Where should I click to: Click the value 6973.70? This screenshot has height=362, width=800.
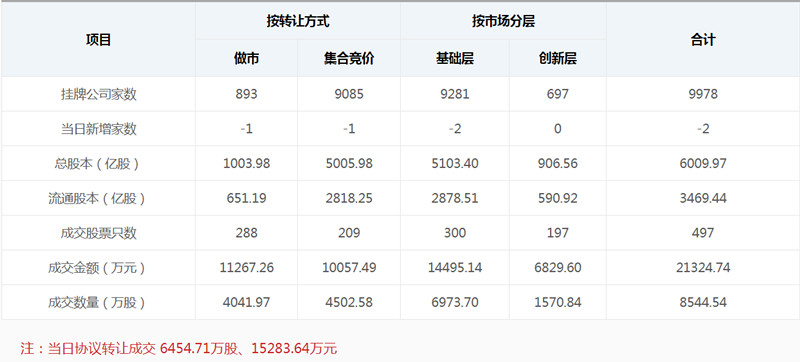pos(455,302)
